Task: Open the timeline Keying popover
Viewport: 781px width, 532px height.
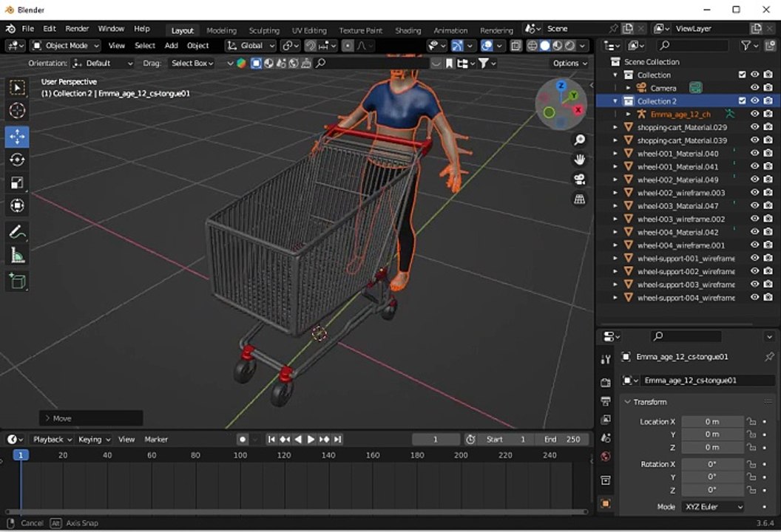Action: (x=94, y=440)
